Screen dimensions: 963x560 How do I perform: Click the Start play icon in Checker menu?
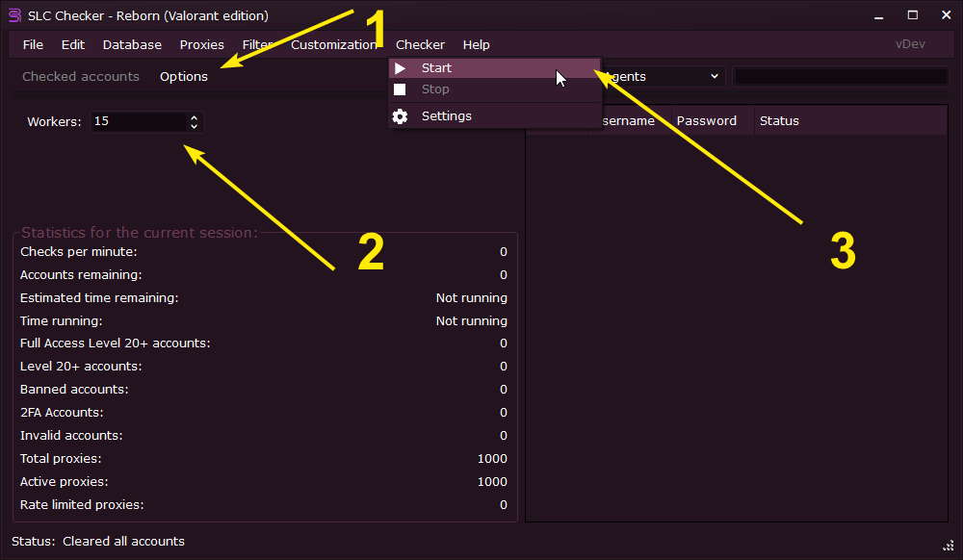click(400, 68)
